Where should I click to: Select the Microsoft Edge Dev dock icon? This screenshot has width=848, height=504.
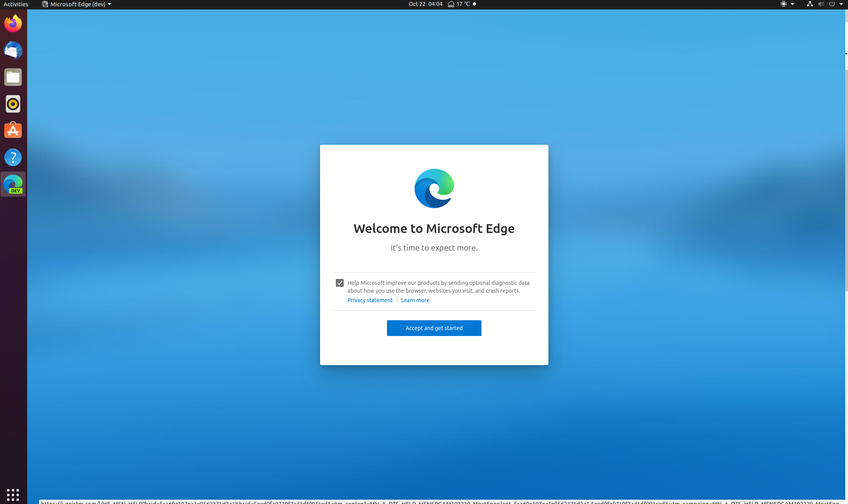(x=13, y=184)
